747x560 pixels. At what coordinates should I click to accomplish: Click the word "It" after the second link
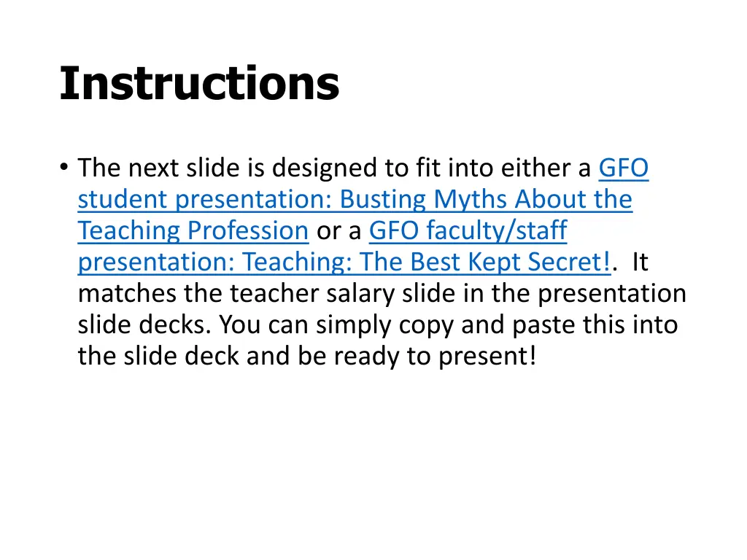pos(640,262)
